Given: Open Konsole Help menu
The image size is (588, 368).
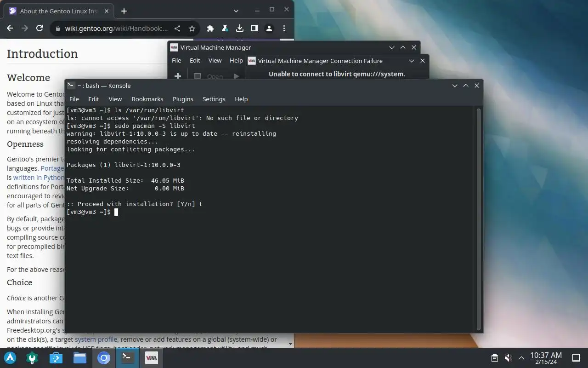Looking at the screenshot, I should click(x=241, y=99).
